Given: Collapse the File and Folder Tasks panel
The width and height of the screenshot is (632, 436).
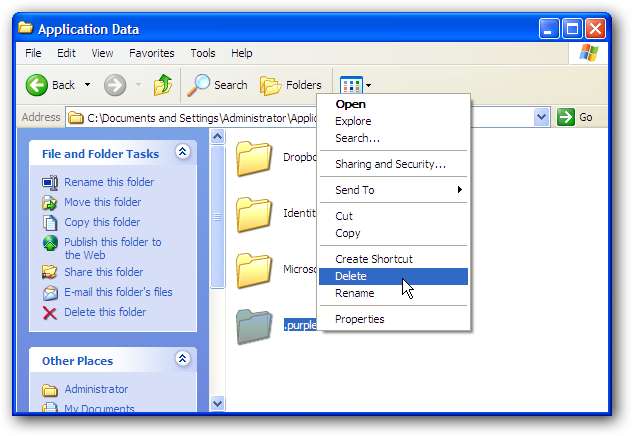Looking at the screenshot, I should 183,152.
